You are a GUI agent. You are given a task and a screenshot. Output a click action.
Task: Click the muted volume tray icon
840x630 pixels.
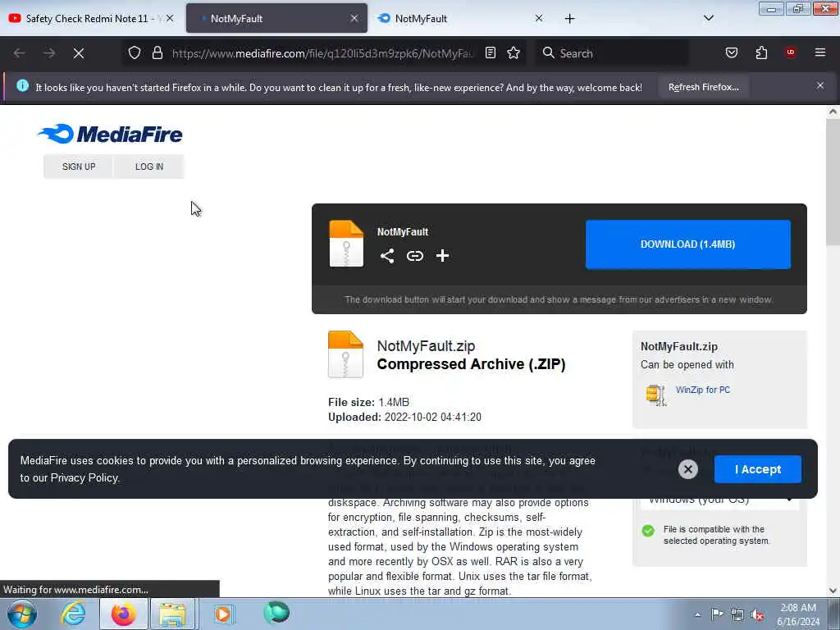(x=757, y=614)
